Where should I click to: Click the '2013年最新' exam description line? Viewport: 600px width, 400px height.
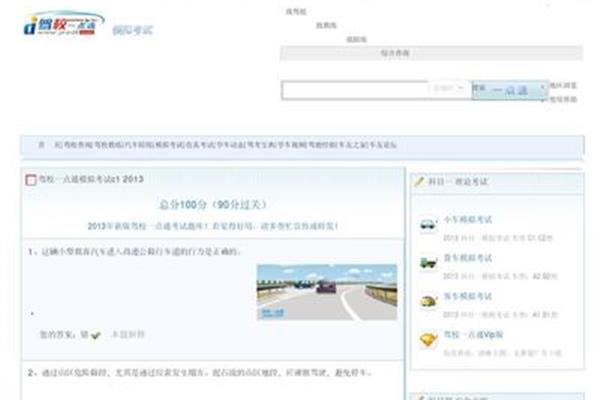tap(213, 226)
